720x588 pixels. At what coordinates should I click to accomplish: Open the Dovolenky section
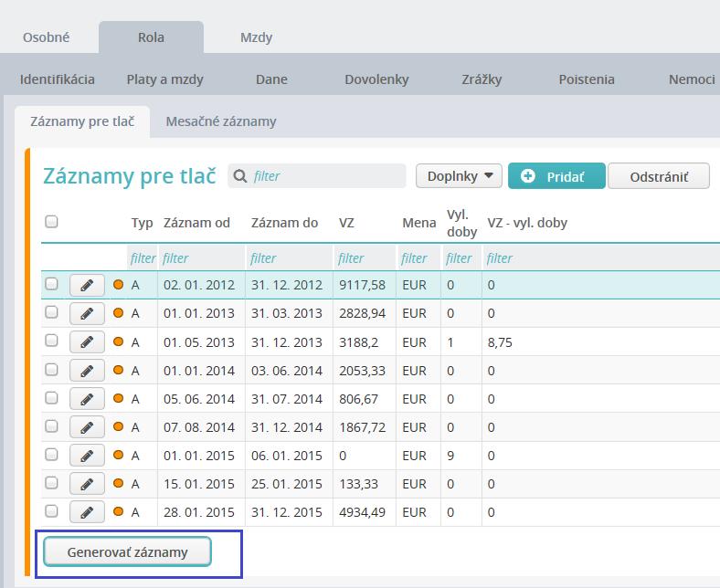tap(376, 79)
